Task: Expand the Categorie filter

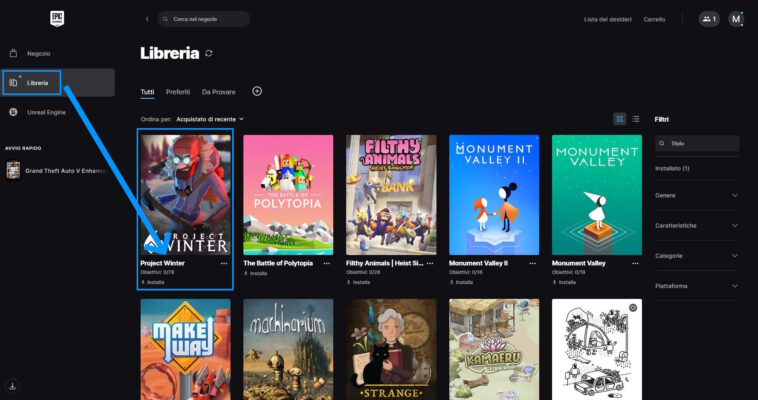Action: [697, 256]
